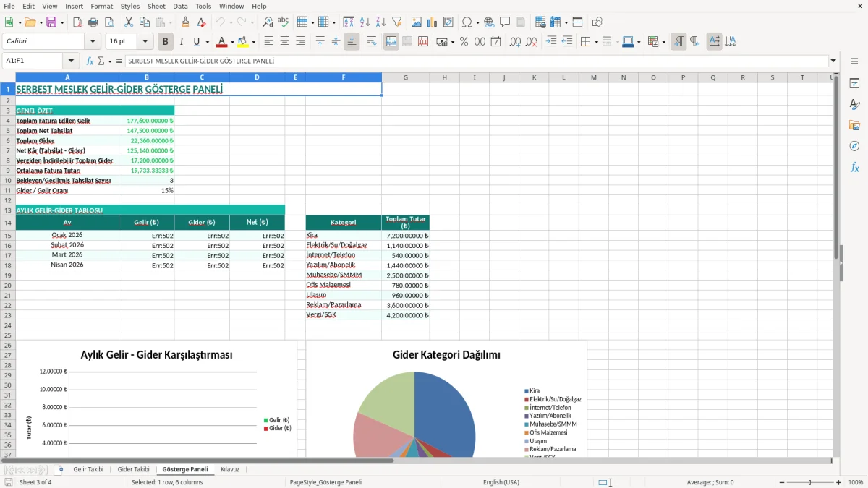Open the Styles menu
Image resolution: width=868 pixels, height=488 pixels.
pos(130,6)
